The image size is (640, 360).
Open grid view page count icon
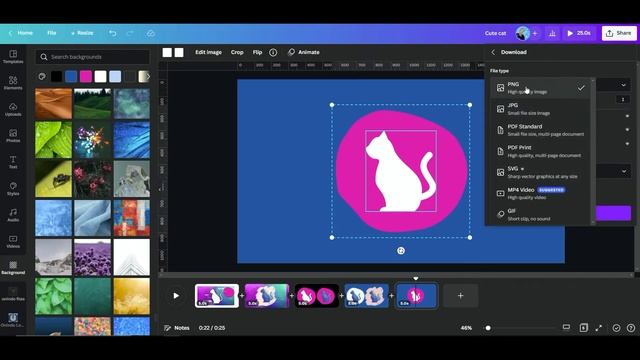click(584, 328)
